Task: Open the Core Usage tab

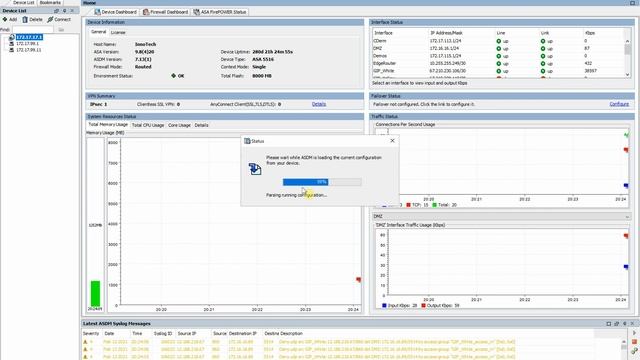Action: point(179,125)
